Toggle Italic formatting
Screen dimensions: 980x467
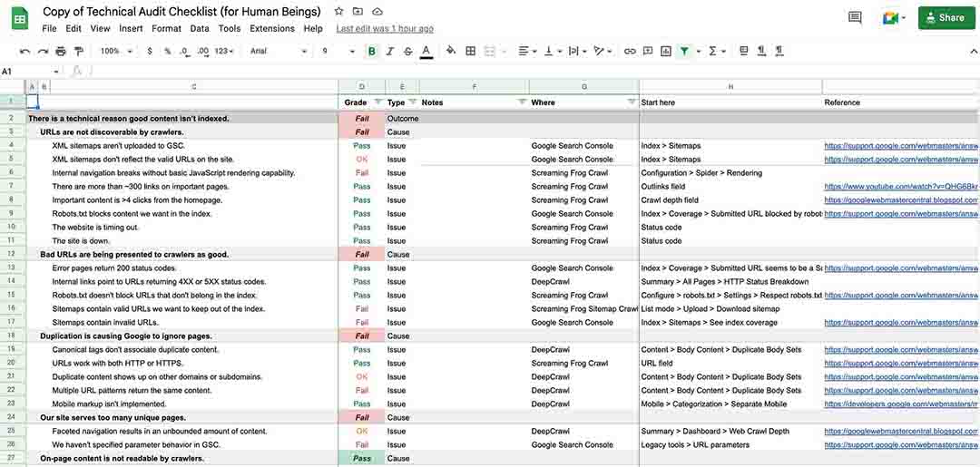[x=390, y=51]
